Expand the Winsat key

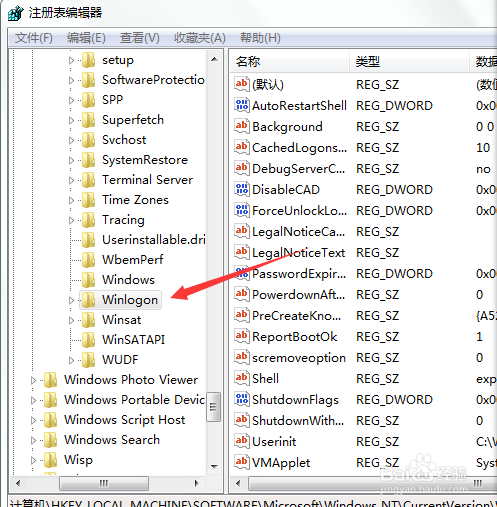pyautogui.click(x=71, y=320)
